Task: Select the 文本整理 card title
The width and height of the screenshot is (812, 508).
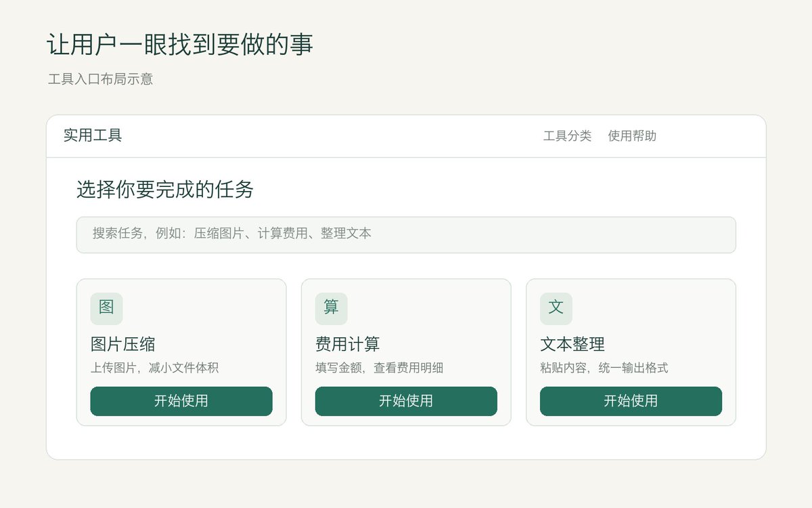Action: (x=572, y=344)
